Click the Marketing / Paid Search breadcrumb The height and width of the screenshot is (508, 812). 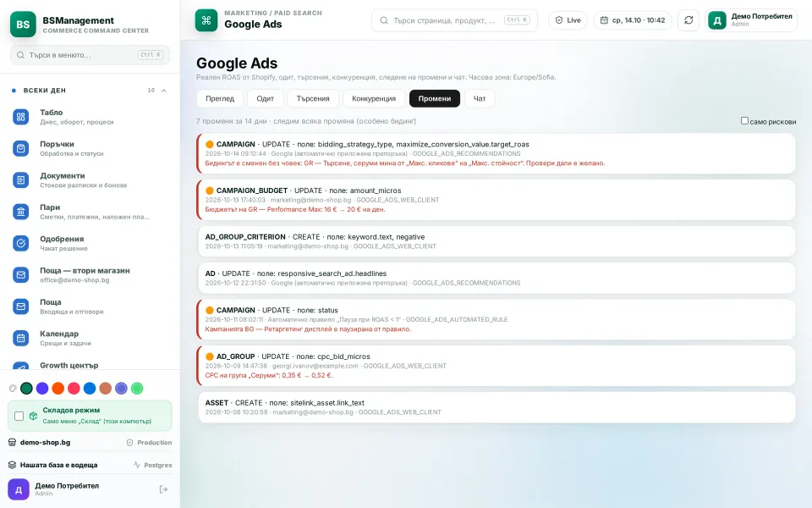273,13
